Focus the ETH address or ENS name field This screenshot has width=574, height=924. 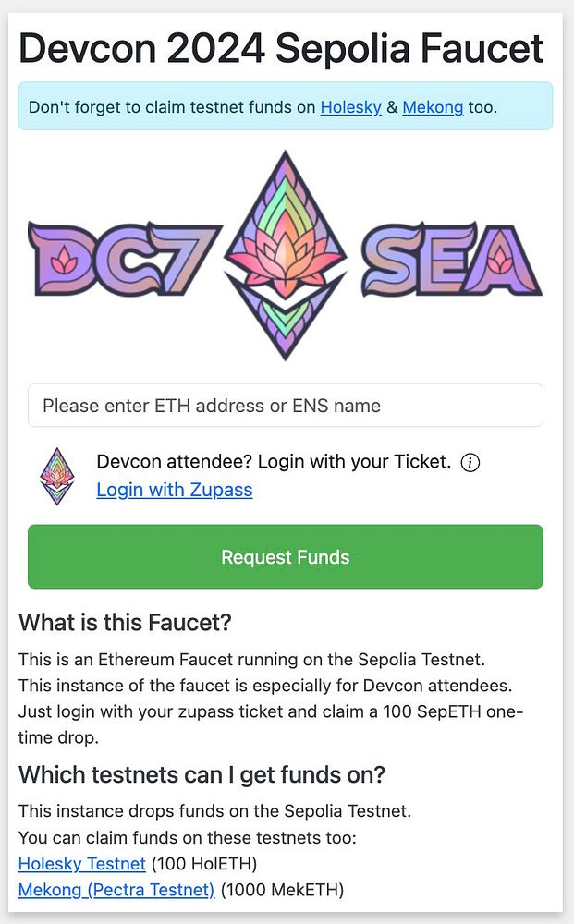(x=285, y=406)
